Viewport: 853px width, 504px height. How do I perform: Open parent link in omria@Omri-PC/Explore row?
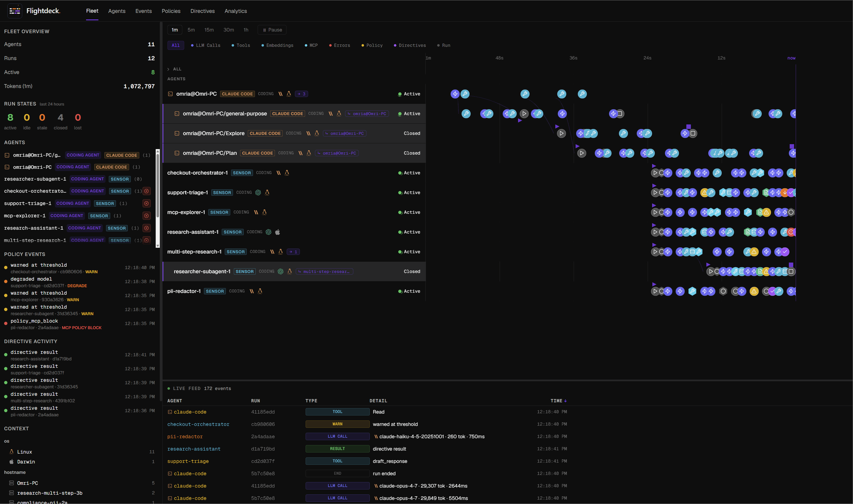coord(344,133)
